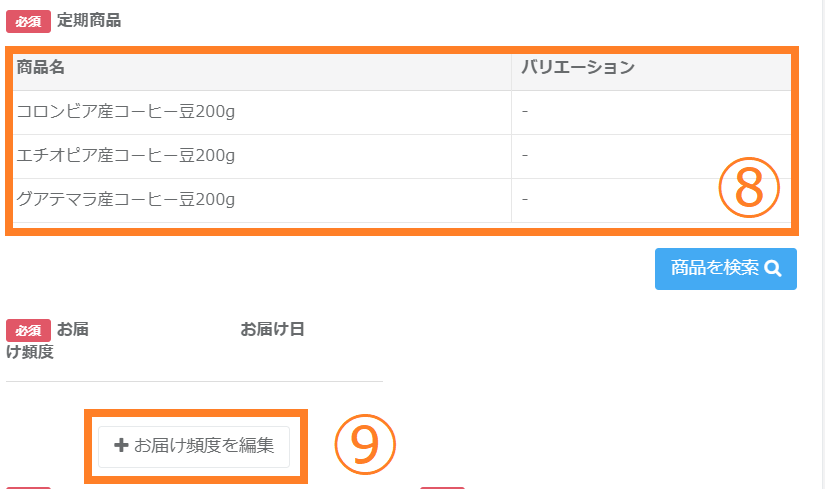Click the variation cell for エチオピア産 product

click(525, 156)
